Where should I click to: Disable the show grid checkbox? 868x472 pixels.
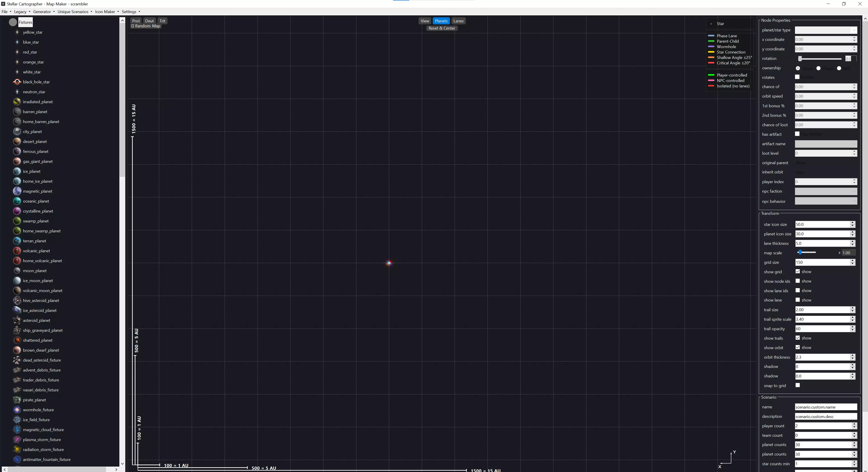point(798,271)
